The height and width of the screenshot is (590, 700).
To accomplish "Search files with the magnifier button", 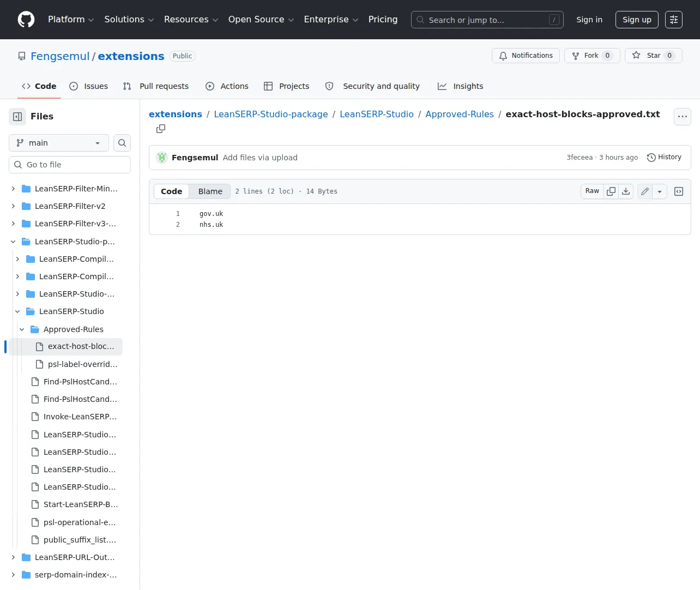I will [x=122, y=143].
